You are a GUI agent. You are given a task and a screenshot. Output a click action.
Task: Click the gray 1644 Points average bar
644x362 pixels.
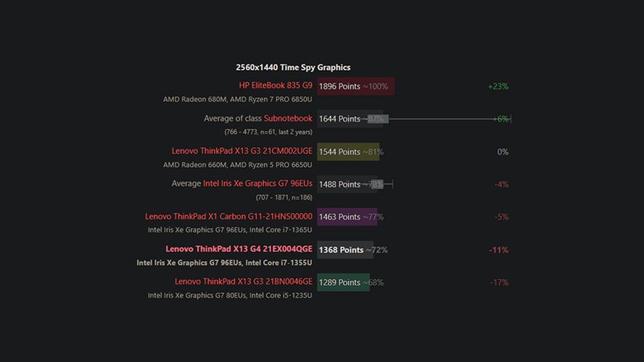click(x=353, y=119)
